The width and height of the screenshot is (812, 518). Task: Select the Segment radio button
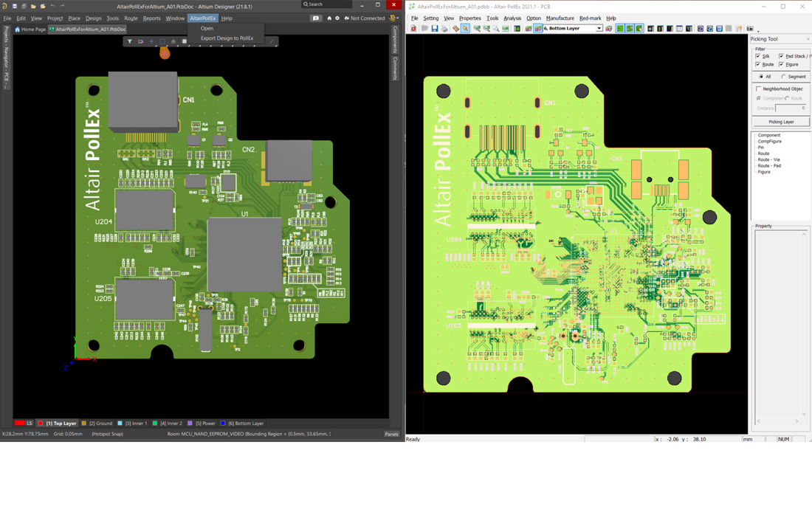pos(783,77)
